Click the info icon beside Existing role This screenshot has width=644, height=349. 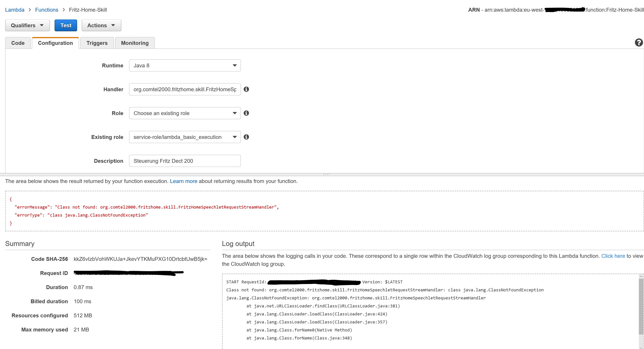(246, 137)
